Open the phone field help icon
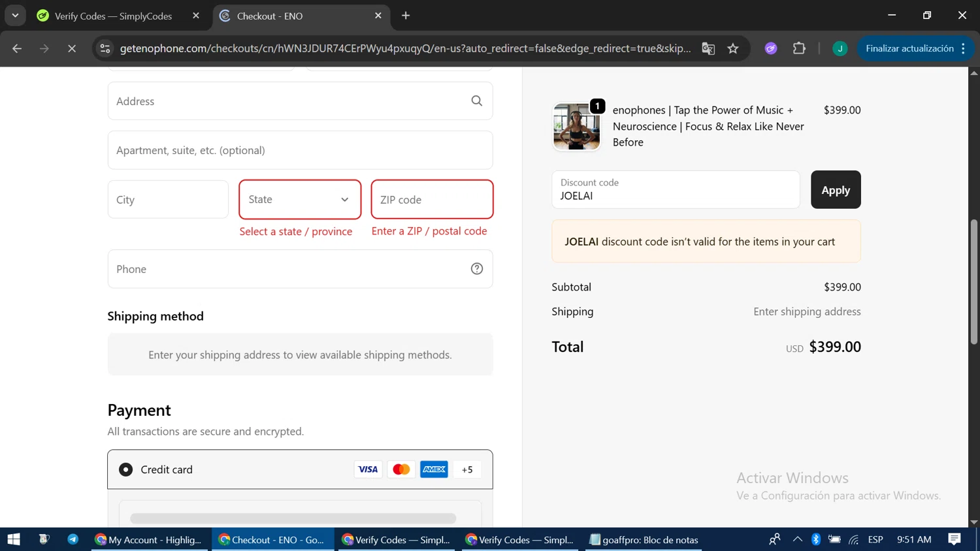The height and width of the screenshot is (551, 980). (477, 268)
